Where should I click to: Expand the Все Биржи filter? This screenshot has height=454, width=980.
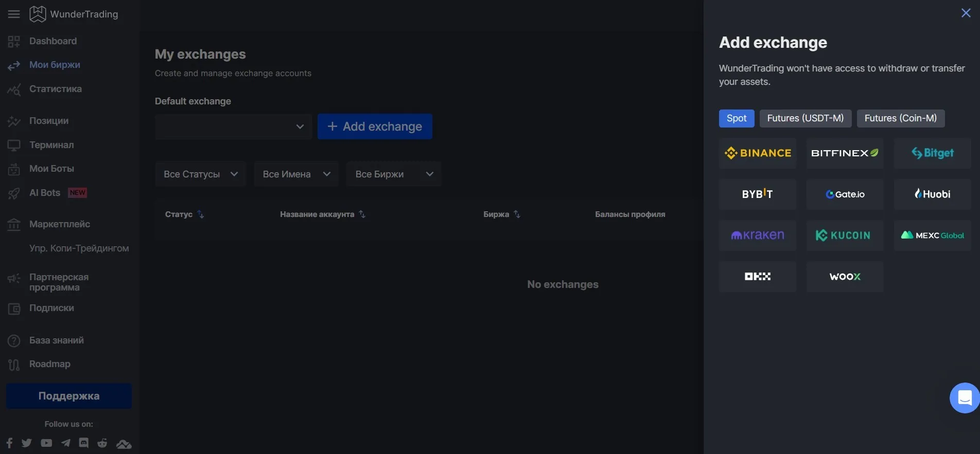[394, 174]
